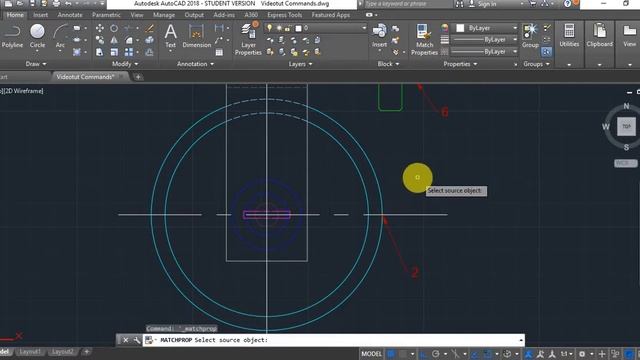Expand the Block panel
The image size is (640, 360).
(388, 64)
